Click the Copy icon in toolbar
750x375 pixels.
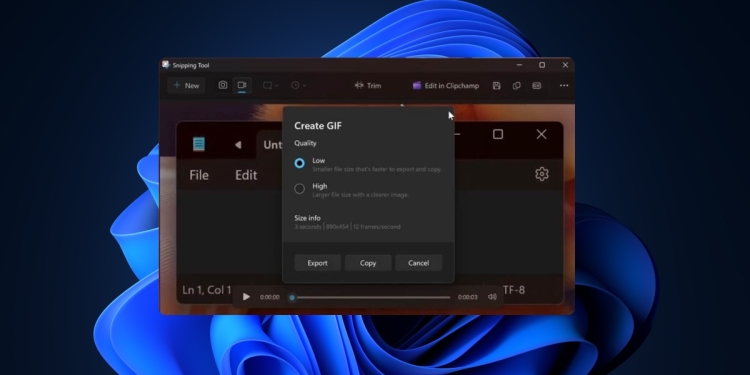[517, 86]
